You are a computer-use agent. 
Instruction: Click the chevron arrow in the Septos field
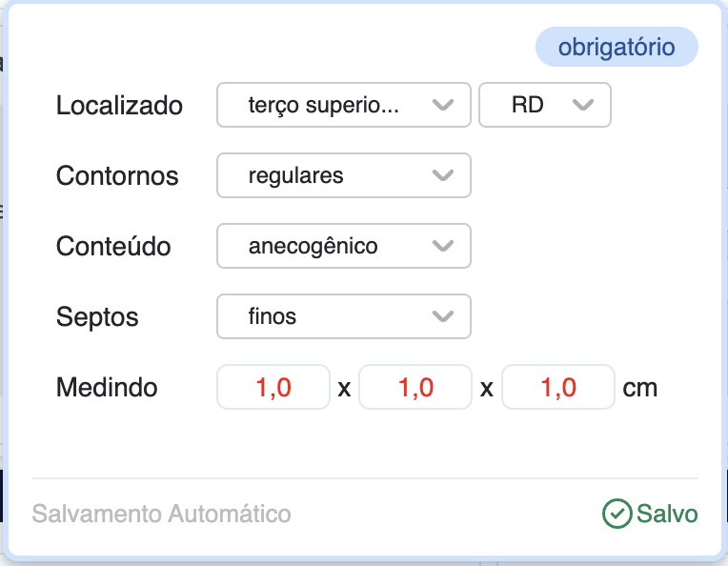tap(442, 316)
